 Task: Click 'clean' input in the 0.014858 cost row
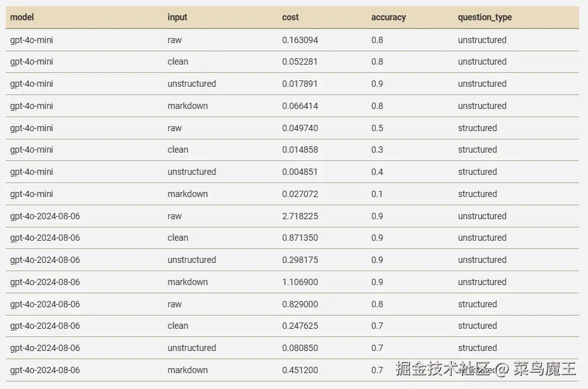(x=178, y=150)
